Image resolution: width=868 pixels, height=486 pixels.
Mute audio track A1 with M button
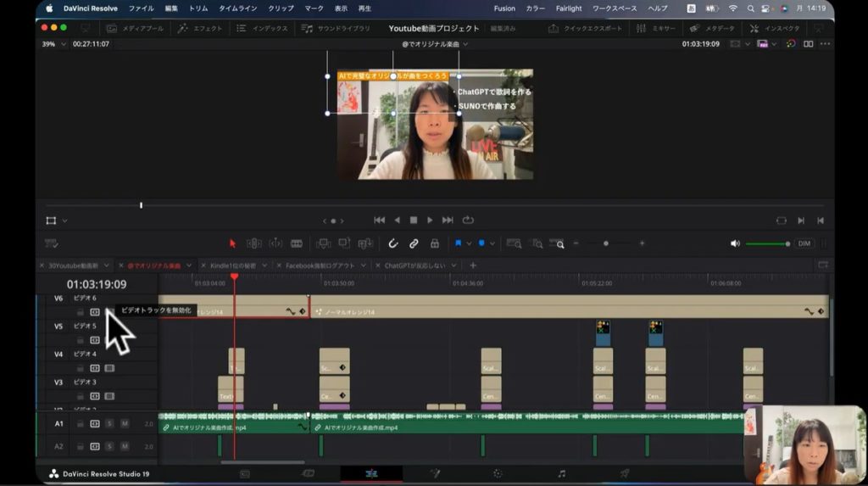(125, 423)
